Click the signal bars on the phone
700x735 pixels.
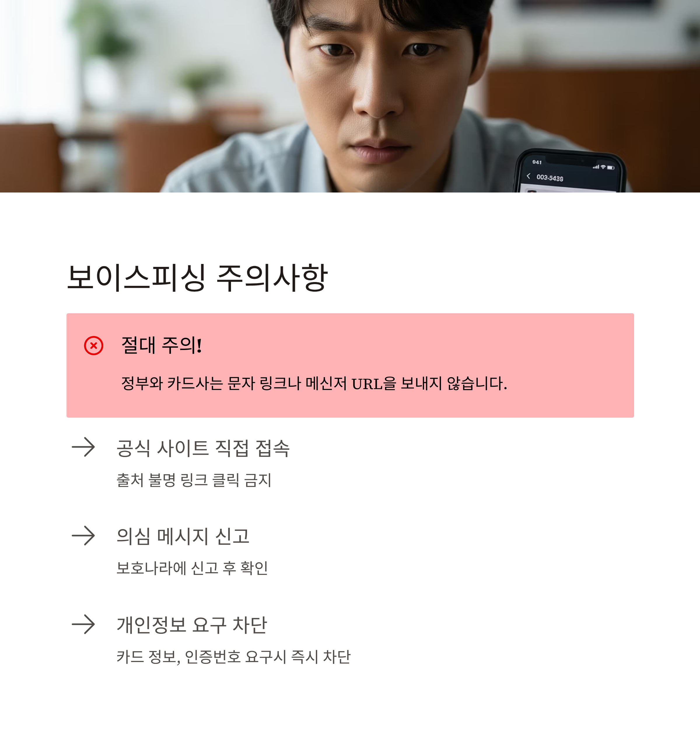click(596, 167)
